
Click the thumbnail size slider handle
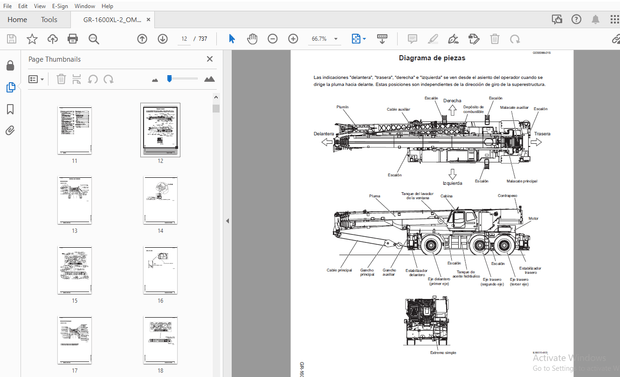tap(169, 79)
